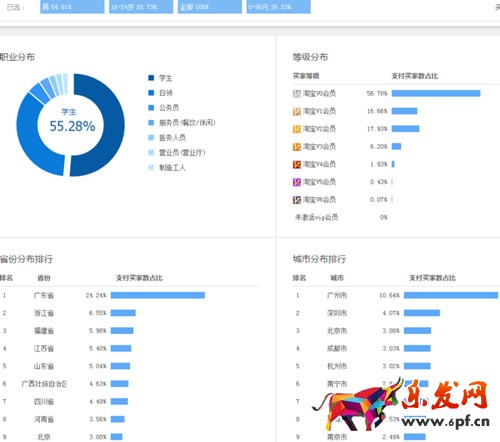
Task: Click the 淘宝V0会员 level icon
Action: point(297,94)
